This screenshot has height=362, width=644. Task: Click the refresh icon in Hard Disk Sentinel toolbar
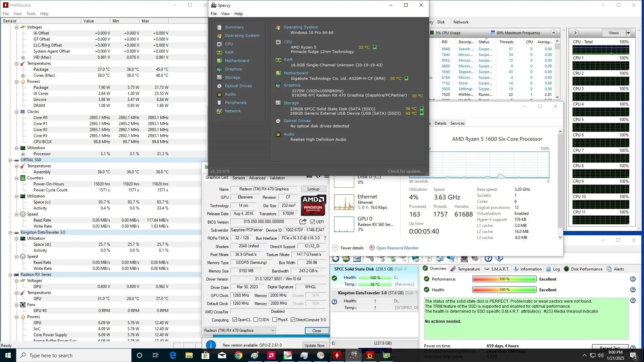[335, 258]
